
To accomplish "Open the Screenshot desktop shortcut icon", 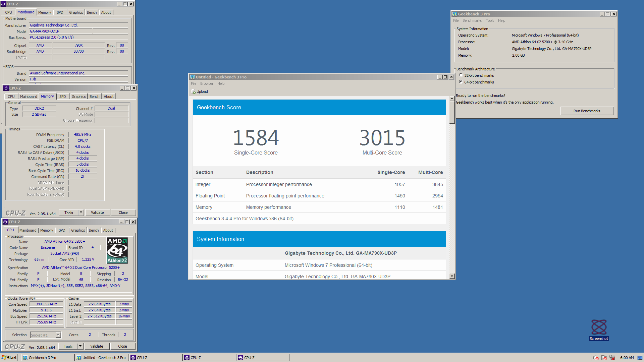I will [x=599, y=329].
